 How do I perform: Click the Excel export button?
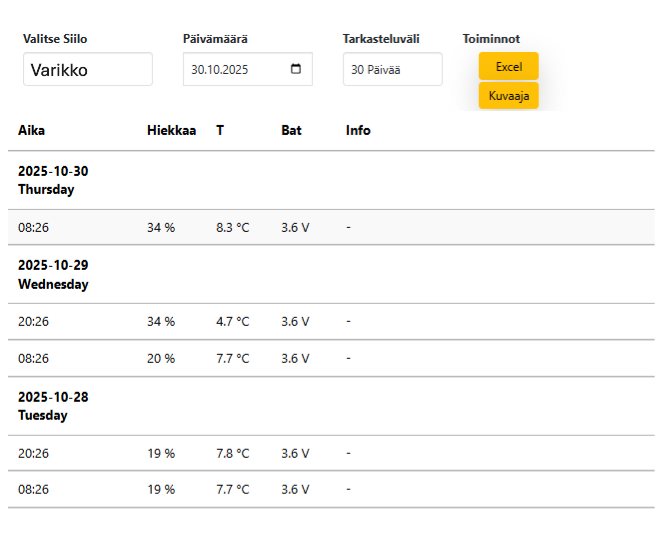[x=508, y=67]
